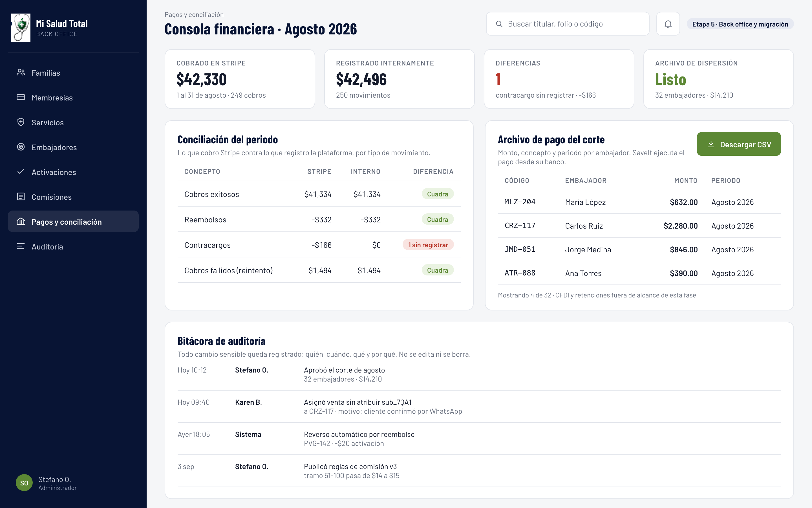Select Ana Torres in the payout table
The height and width of the screenshot is (508, 812).
click(583, 273)
